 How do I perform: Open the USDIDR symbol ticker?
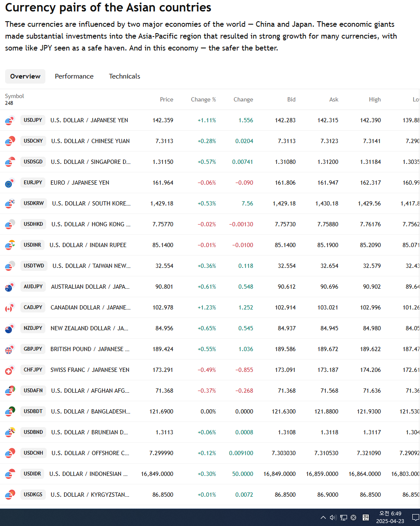[32, 474]
